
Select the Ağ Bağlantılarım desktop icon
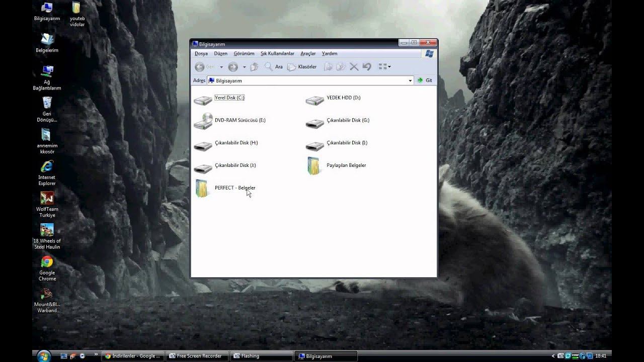tap(47, 78)
